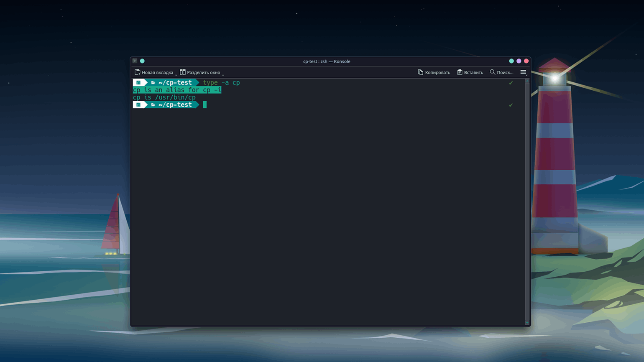644x362 pixels.
Task: Click the scrollbar down arrow at bottom
Action: pos(527,323)
